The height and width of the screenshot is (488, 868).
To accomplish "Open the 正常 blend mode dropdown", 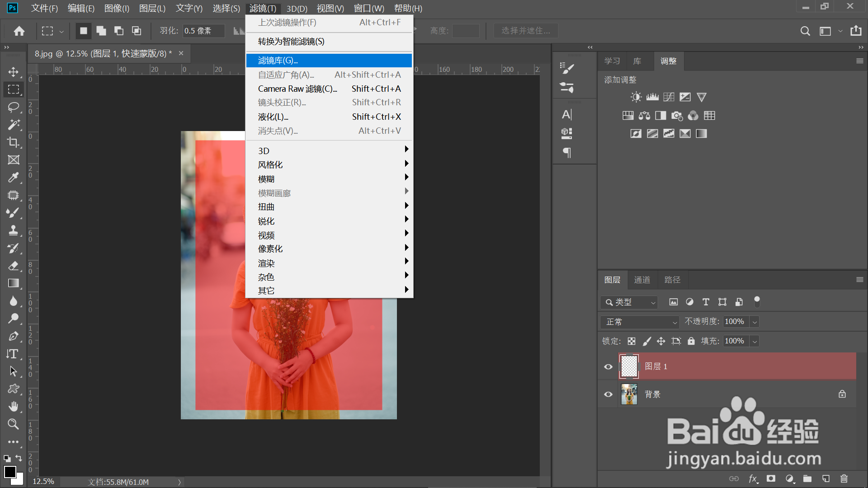I will pos(640,322).
